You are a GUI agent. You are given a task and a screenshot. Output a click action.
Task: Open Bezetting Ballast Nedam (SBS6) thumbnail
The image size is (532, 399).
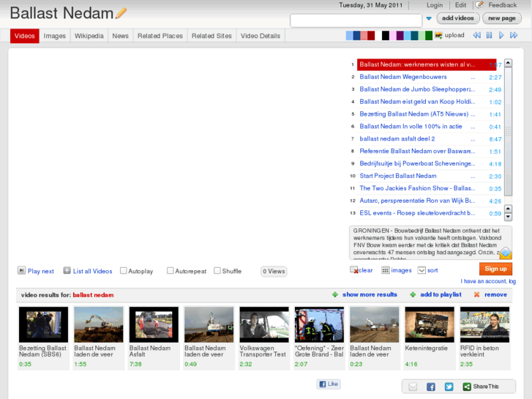pyautogui.click(x=43, y=324)
